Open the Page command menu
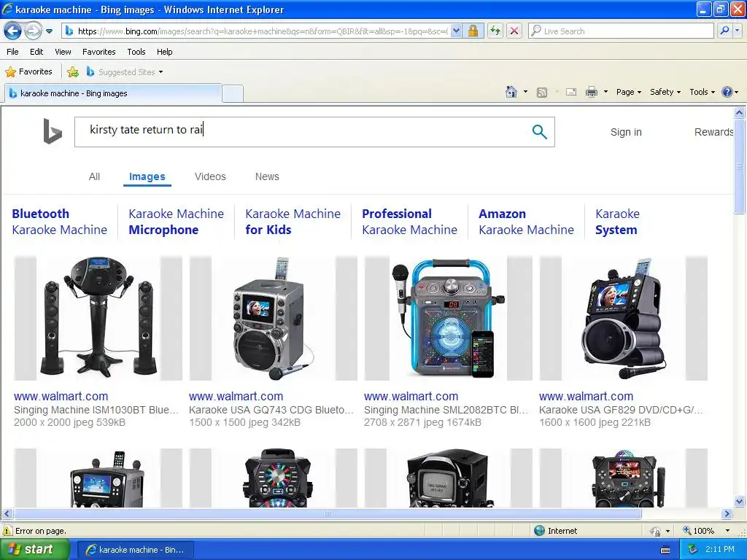The image size is (747, 560). pyautogui.click(x=628, y=92)
